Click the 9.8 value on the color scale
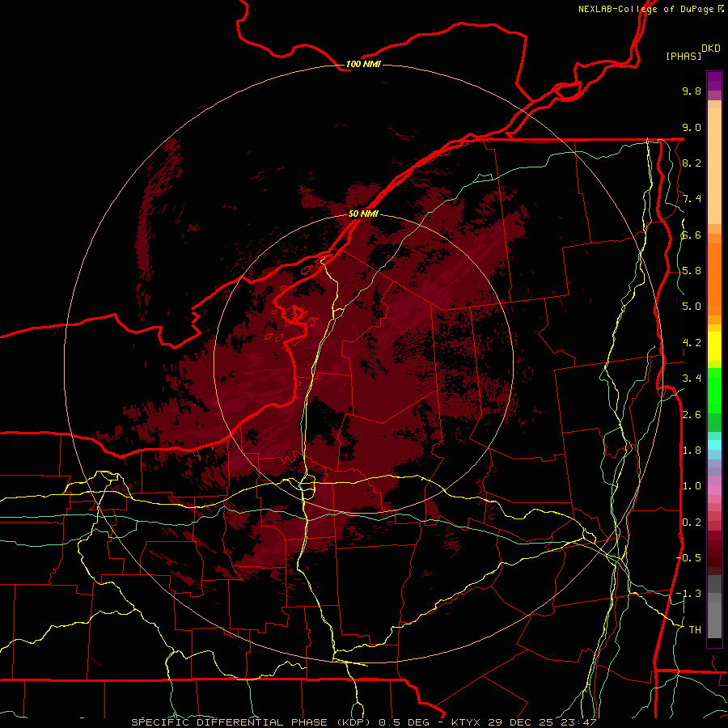 click(x=692, y=91)
